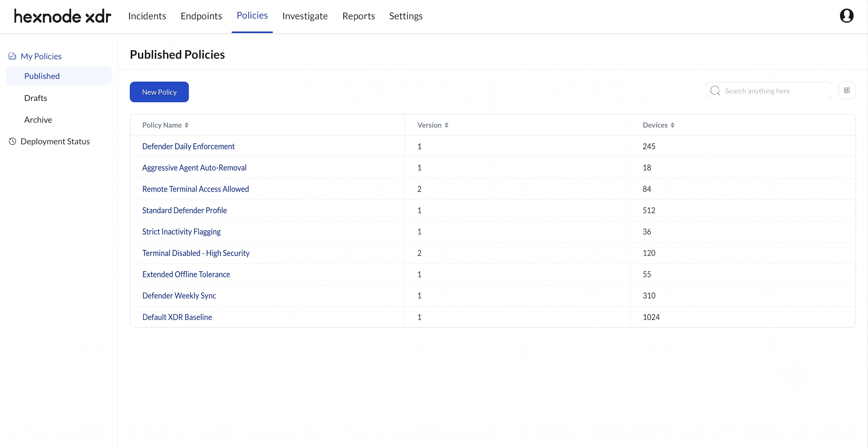868x448 pixels.
Task: Click the Policy Name column header
Action: coord(162,125)
